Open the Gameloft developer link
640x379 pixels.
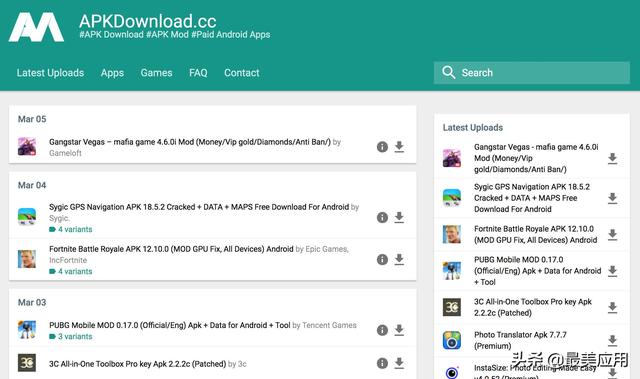(65, 153)
